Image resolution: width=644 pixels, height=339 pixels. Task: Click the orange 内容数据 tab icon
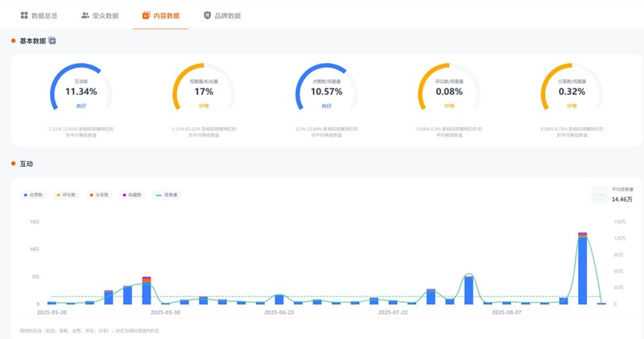146,15
